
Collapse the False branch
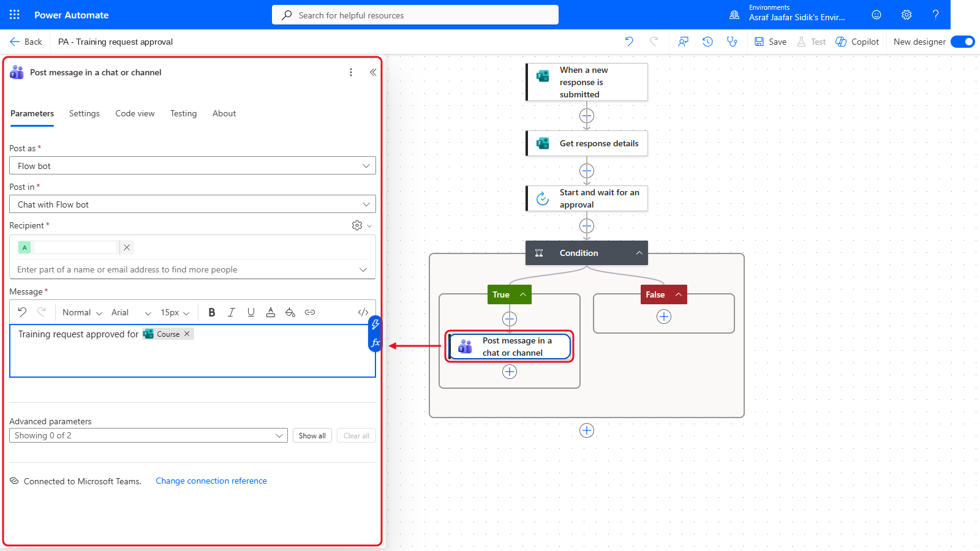point(679,294)
